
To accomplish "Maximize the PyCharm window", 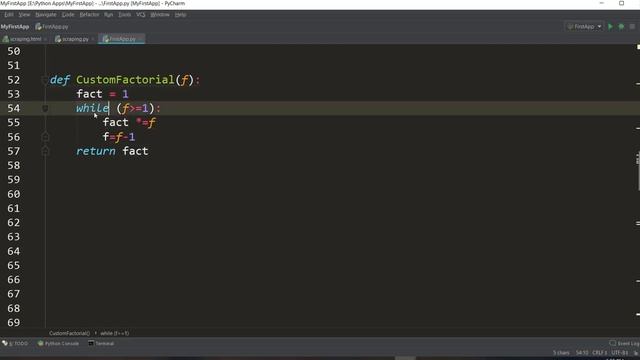I will click(621, 3).
